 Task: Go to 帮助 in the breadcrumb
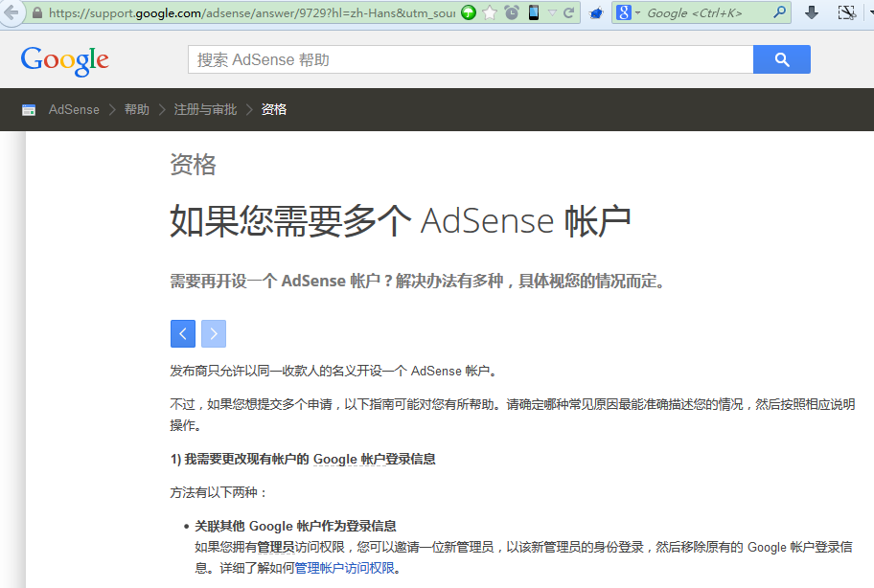(x=136, y=110)
